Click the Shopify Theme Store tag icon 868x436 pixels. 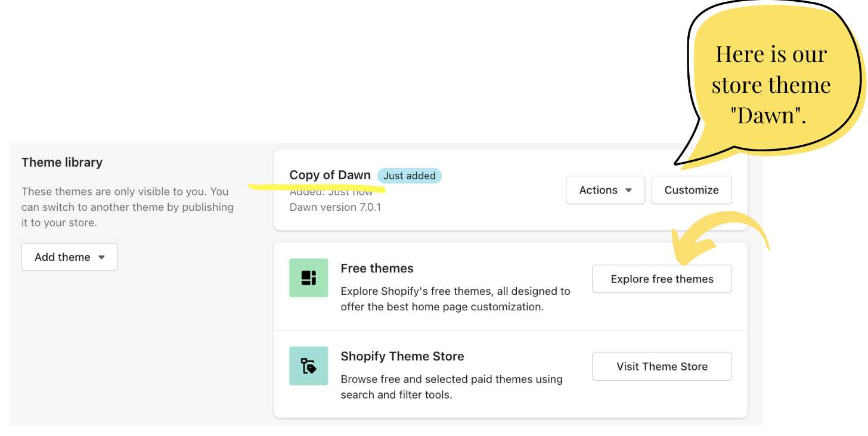pyautogui.click(x=308, y=366)
